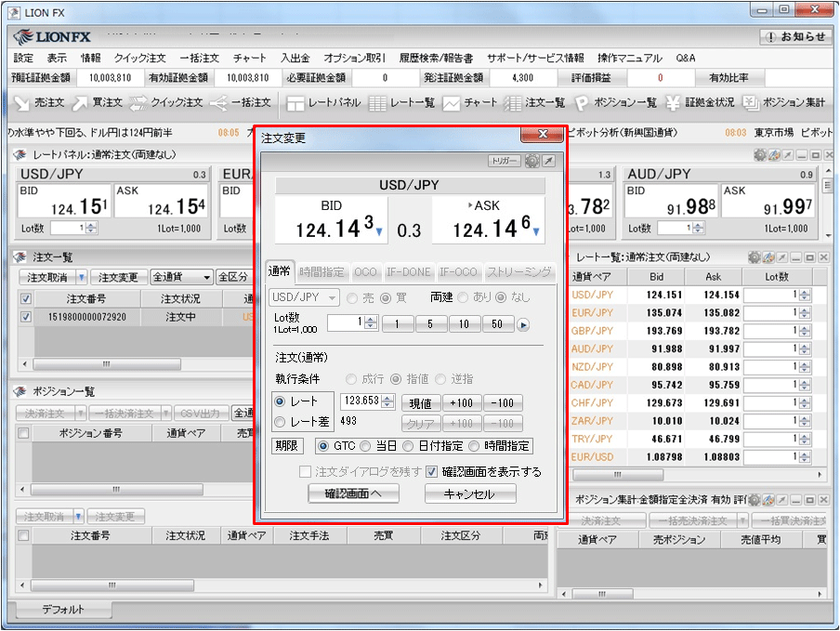Screen dimensions: 840x631
Task: Click the キャンセル button
Action: [x=470, y=493]
